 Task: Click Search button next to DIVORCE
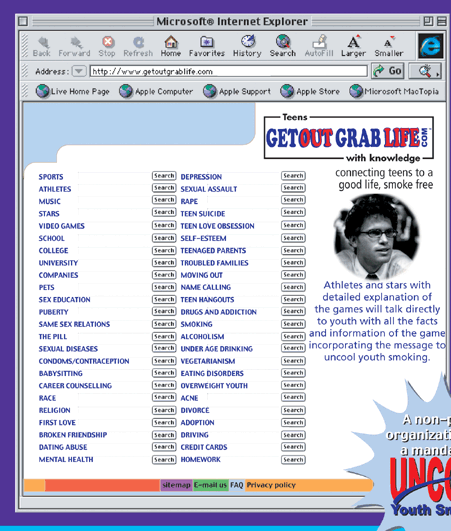(x=293, y=410)
